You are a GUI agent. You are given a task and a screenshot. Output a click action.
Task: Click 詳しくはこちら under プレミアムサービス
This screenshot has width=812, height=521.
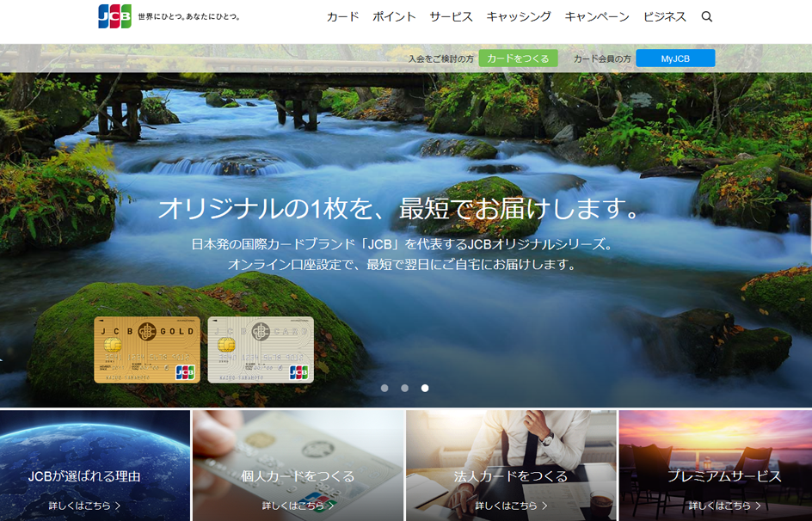click(x=724, y=506)
